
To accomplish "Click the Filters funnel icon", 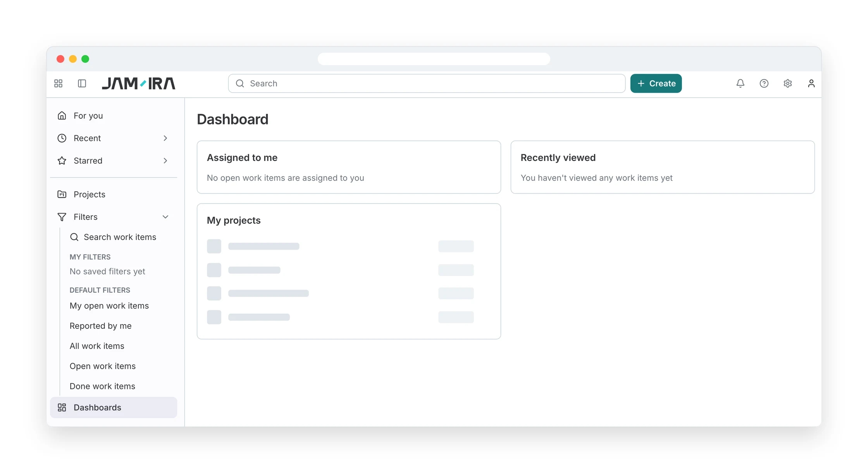I will 62,217.
